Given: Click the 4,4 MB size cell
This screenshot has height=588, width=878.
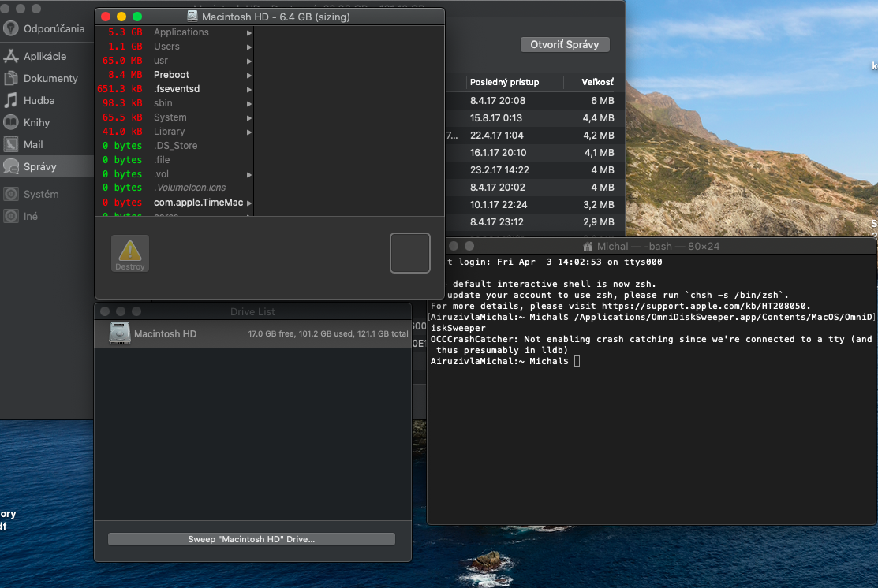Looking at the screenshot, I should (598, 118).
